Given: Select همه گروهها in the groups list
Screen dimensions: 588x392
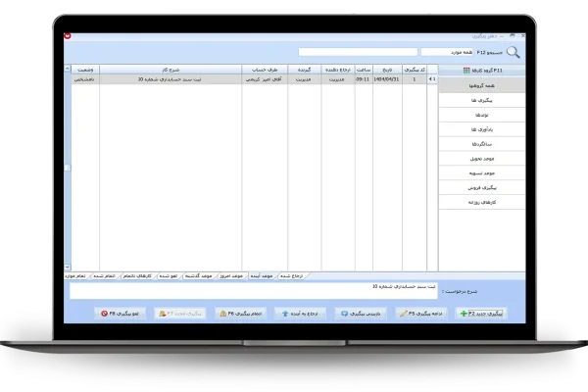Looking at the screenshot, I should point(480,86).
